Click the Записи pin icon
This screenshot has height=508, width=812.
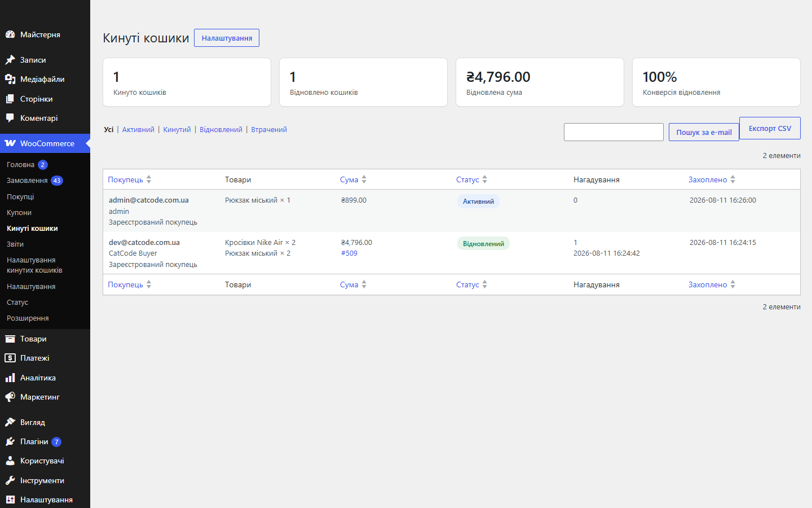[x=10, y=60]
